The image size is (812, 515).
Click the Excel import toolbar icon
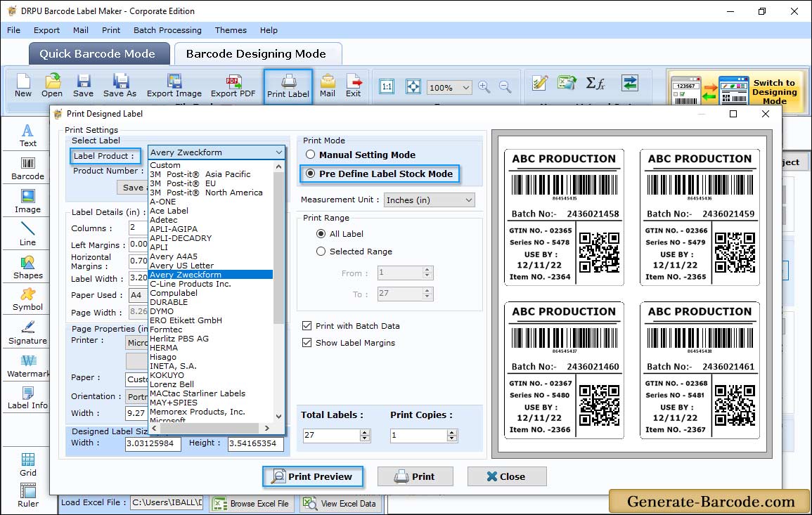pos(567,83)
